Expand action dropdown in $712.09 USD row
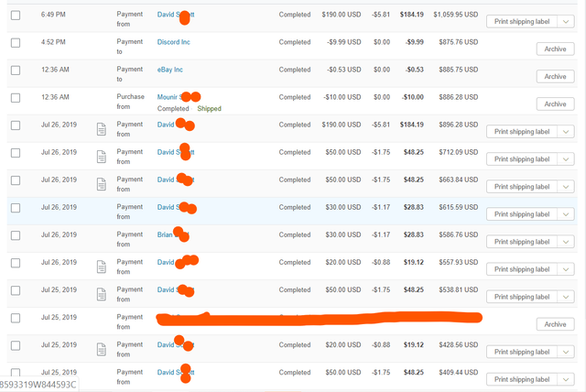 pos(566,159)
